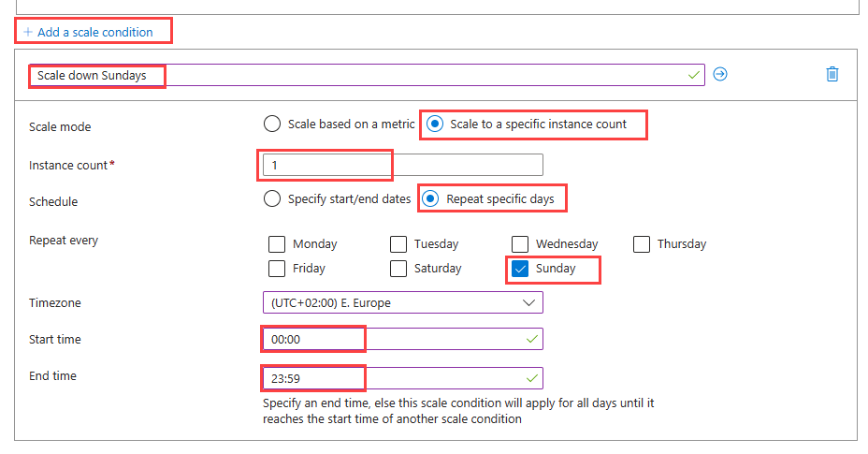Check the Thursday checkbox

click(642, 244)
